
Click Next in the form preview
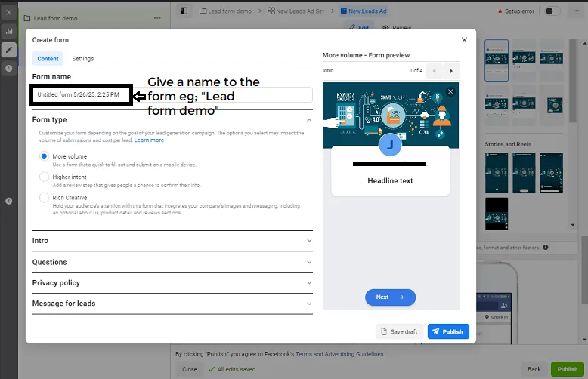tap(390, 297)
